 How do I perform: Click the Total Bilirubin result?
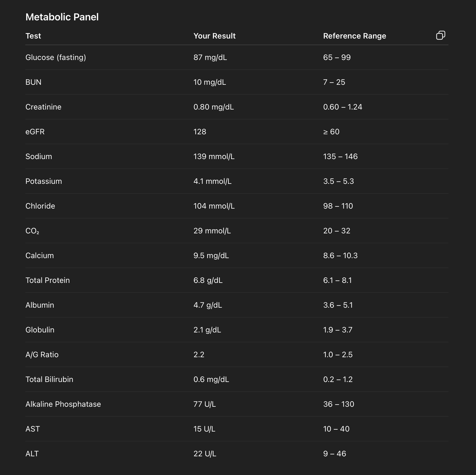pos(211,379)
